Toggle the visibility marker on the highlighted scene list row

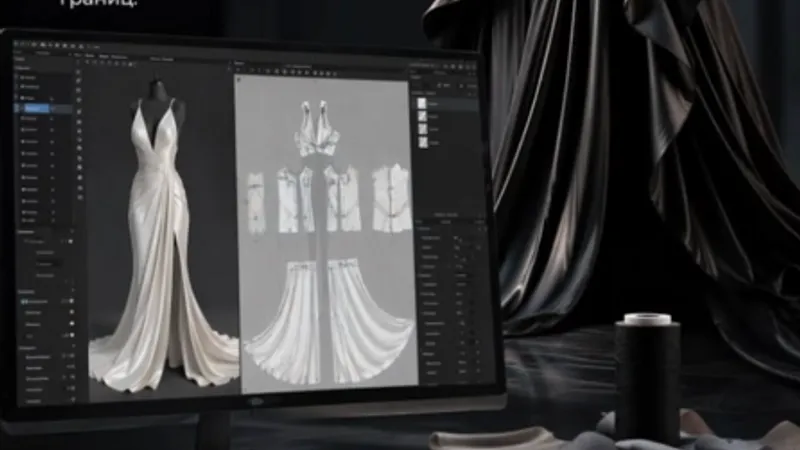52,107
